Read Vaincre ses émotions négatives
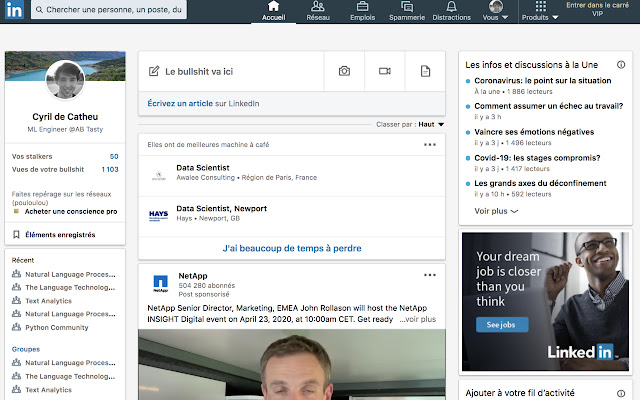This screenshot has width=640, height=400. [x=534, y=132]
